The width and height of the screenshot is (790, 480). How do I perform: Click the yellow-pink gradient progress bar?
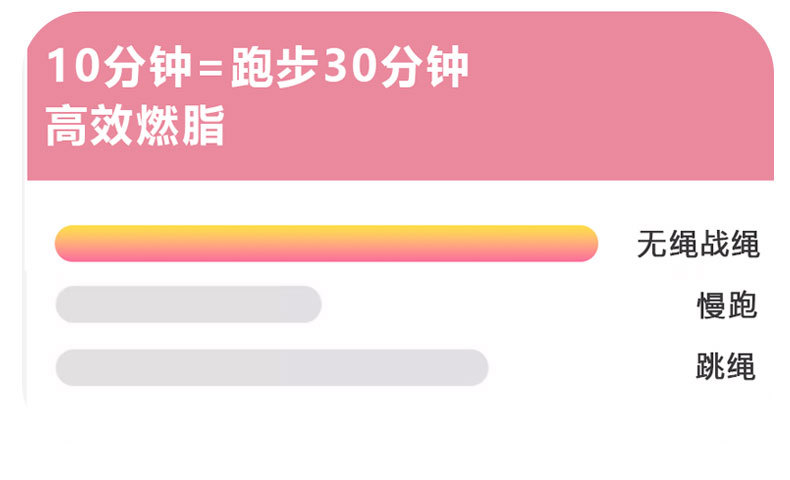tap(326, 243)
